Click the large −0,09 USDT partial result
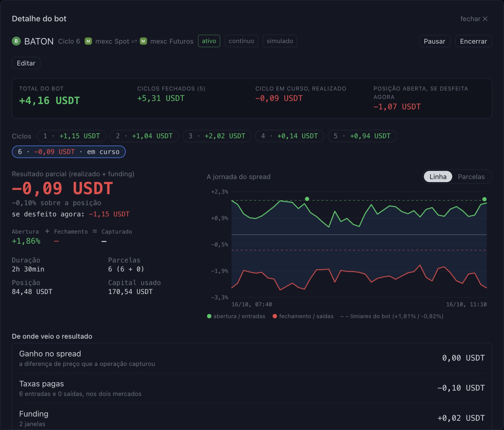The height and width of the screenshot is (430, 504). (x=62, y=188)
